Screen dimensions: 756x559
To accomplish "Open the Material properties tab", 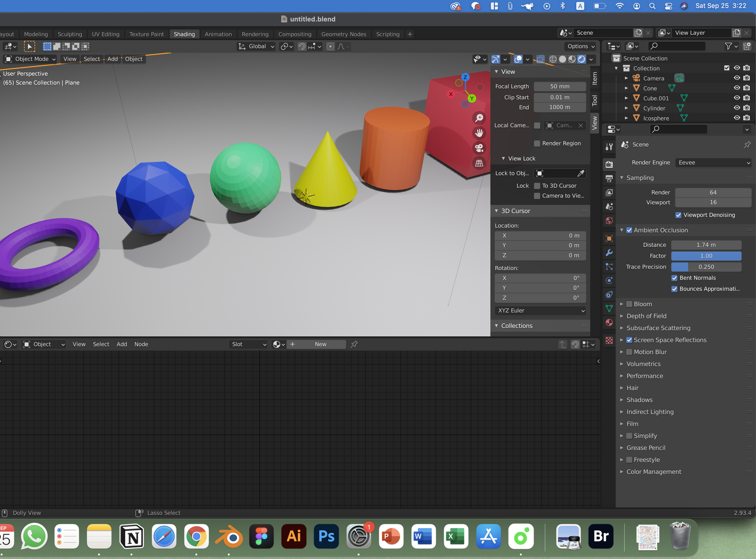I will click(x=609, y=322).
